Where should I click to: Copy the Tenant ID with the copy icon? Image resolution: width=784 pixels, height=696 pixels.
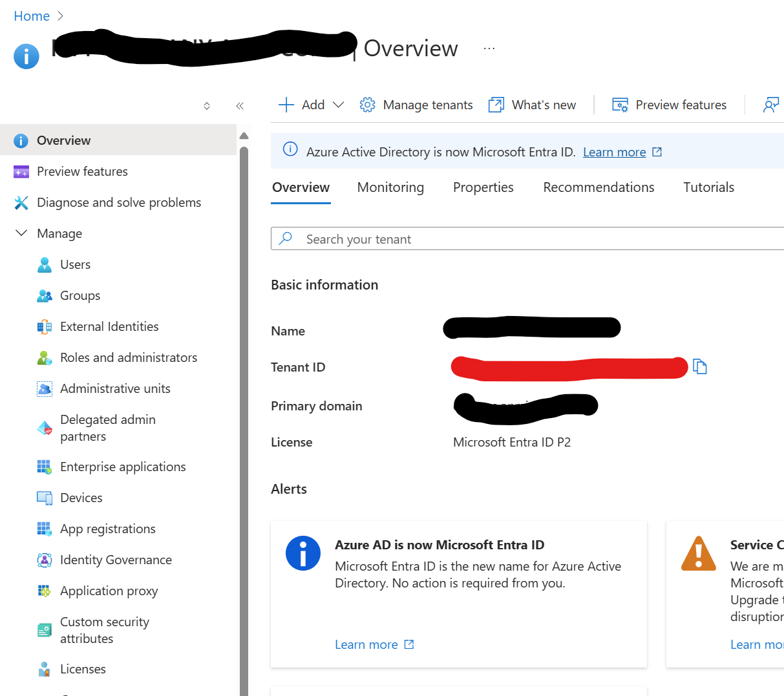click(x=699, y=366)
